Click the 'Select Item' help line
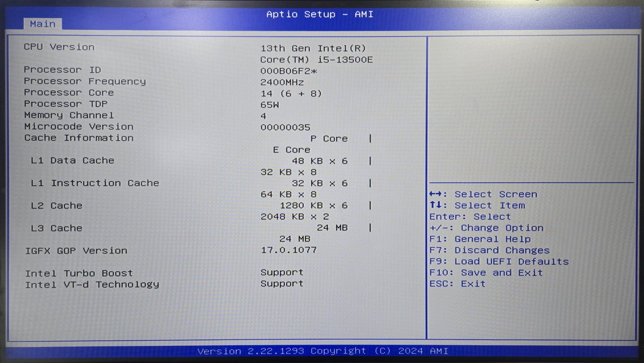The image size is (644, 363). [477, 205]
